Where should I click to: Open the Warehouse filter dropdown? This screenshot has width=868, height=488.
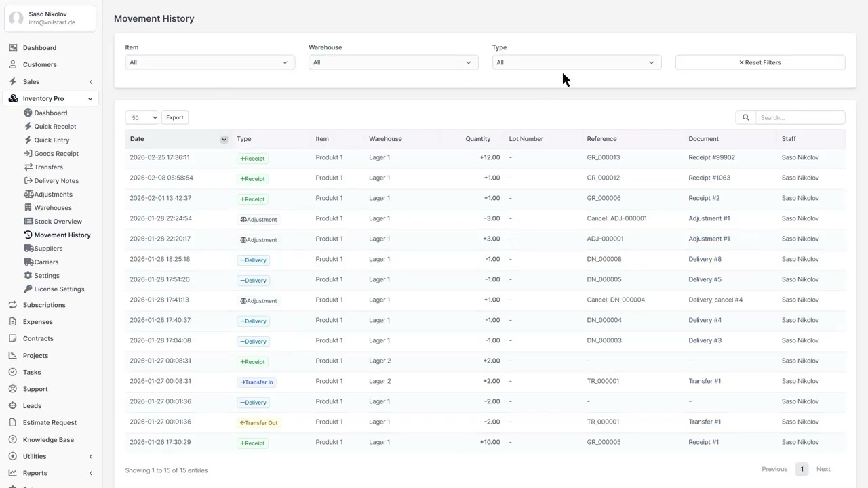pos(393,62)
